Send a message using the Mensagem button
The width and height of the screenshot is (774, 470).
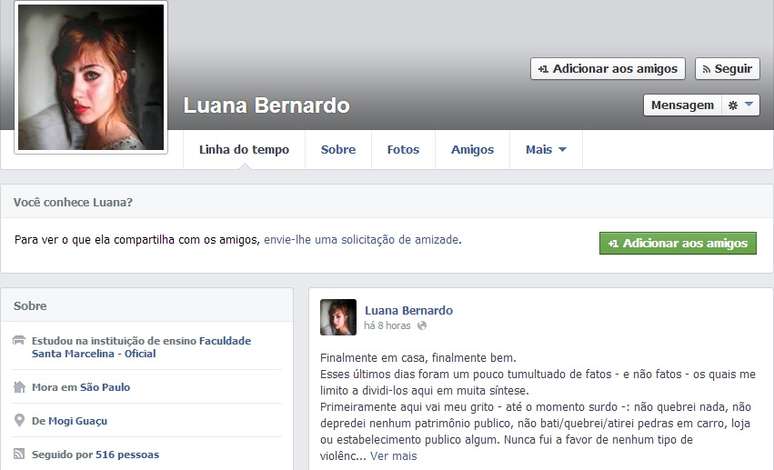682,105
